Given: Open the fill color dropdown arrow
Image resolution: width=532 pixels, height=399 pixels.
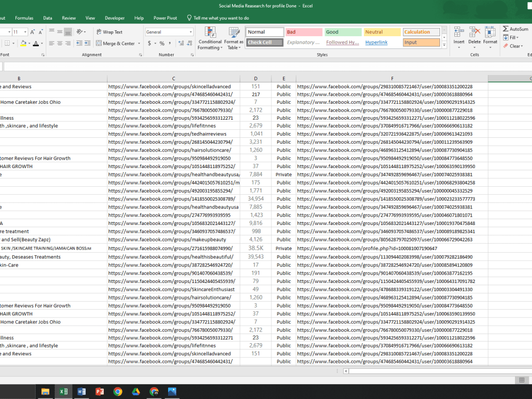Looking at the screenshot, I should (x=29, y=44).
